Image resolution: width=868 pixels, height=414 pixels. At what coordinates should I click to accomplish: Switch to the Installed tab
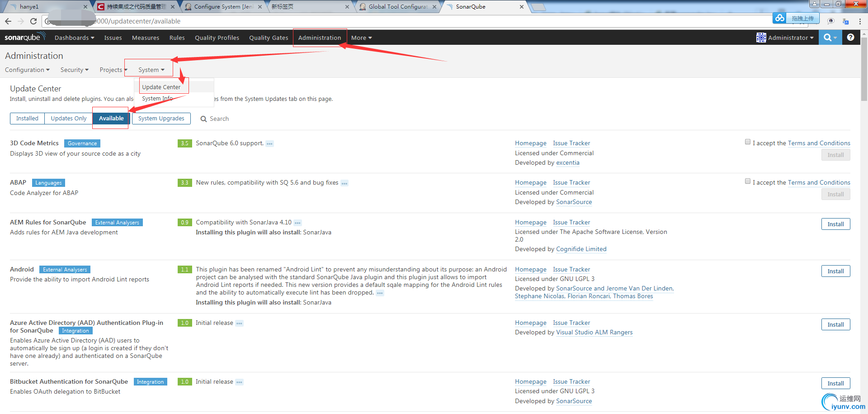(x=27, y=119)
